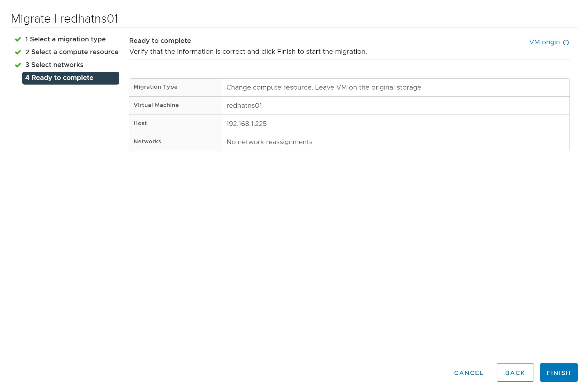
Task: Click the Migration Type row label
Action: point(155,87)
